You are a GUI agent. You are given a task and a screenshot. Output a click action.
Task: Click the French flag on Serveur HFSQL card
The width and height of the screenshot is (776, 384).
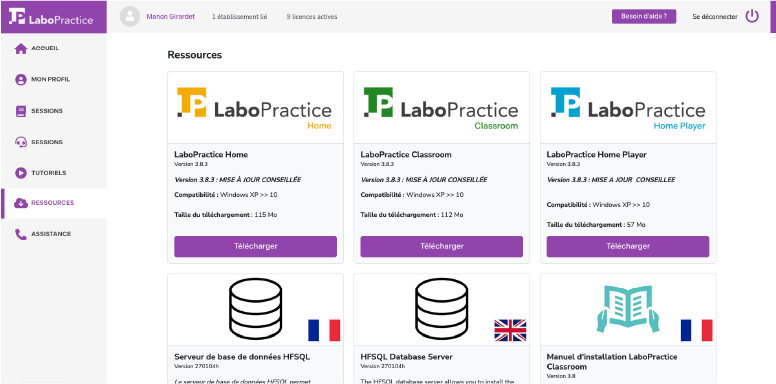tap(324, 330)
